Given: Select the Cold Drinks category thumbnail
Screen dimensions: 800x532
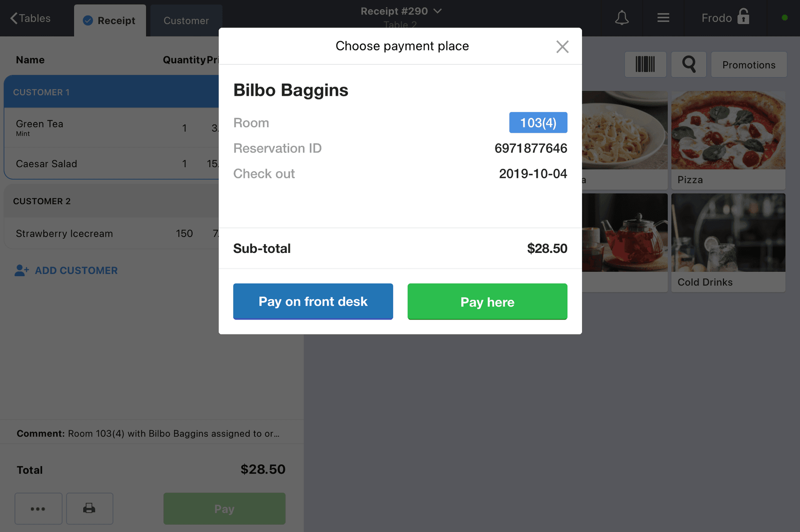Looking at the screenshot, I should (x=728, y=242).
